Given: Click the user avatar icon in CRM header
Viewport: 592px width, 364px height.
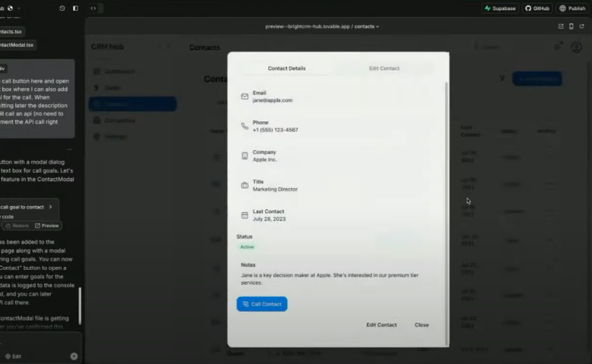Looking at the screenshot, I should (x=576, y=47).
